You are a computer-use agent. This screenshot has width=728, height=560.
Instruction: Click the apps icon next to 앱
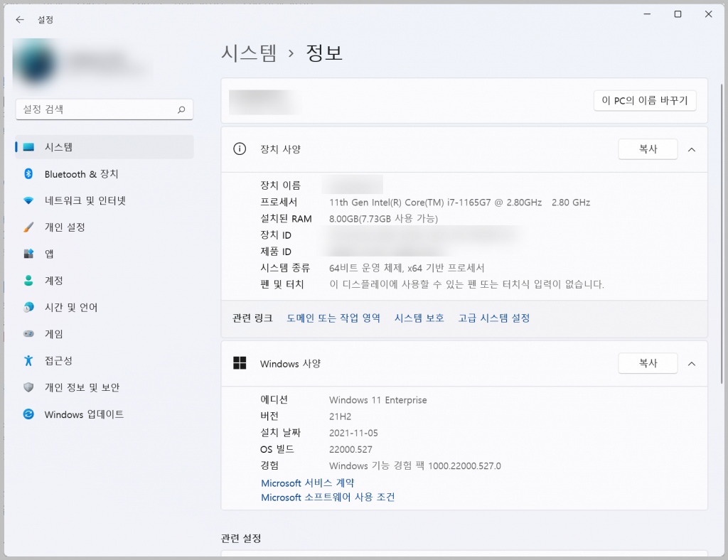(x=28, y=254)
